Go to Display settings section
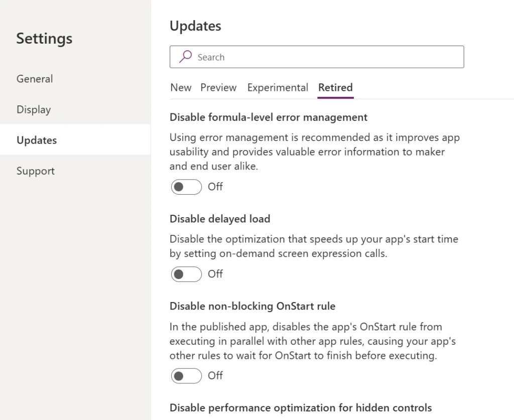This screenshot has width=514, height=420. 34,109
